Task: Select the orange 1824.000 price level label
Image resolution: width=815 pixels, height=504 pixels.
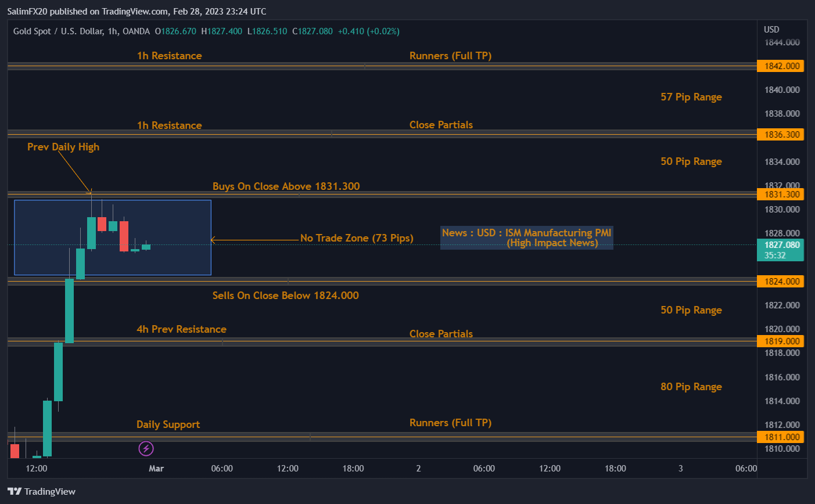Action: pyautogui.click(x=781, y=281)
